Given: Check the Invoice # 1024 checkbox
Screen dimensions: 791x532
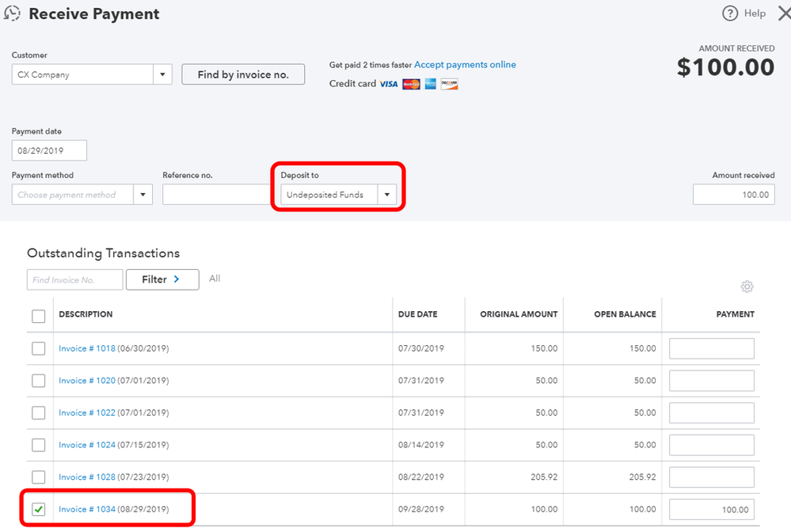Looking at the screenshot, I should click(38, 445).
